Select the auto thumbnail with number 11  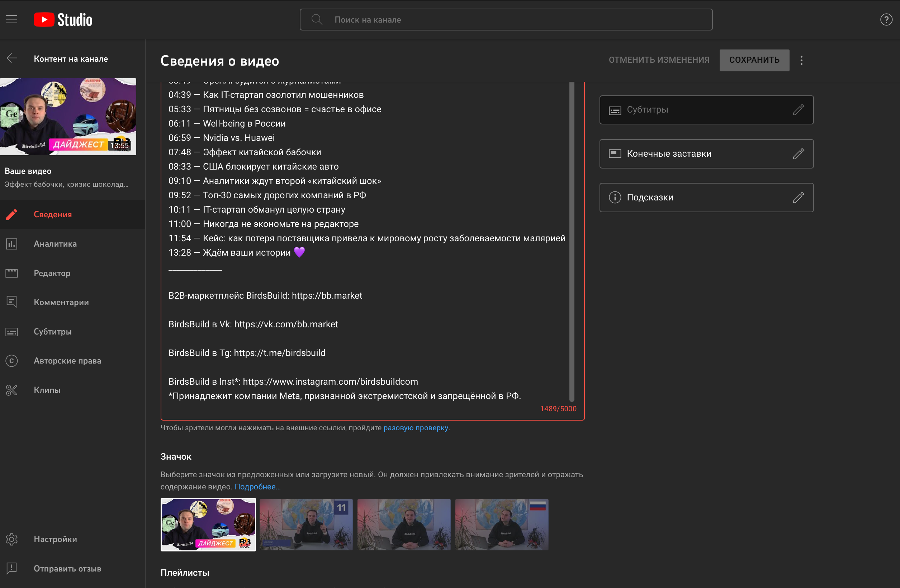pos(306,525)
